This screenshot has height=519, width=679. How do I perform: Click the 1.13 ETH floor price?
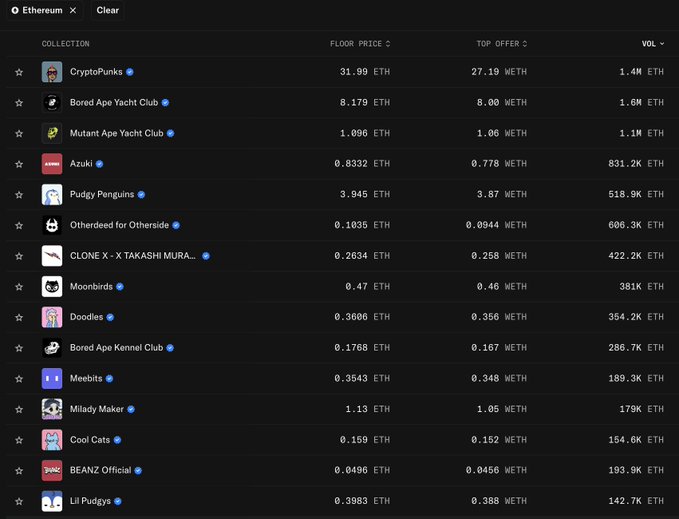click(x=368, y=409)
